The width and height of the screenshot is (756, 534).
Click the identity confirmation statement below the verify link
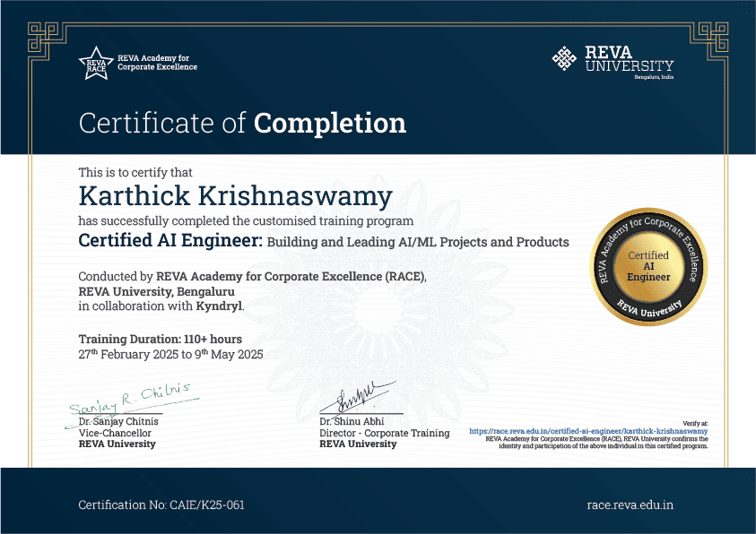click(597, 443)
